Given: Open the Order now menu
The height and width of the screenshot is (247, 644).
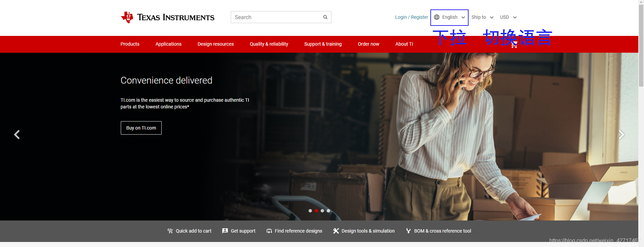Looking at the screenshot, I should coord(368,44).
